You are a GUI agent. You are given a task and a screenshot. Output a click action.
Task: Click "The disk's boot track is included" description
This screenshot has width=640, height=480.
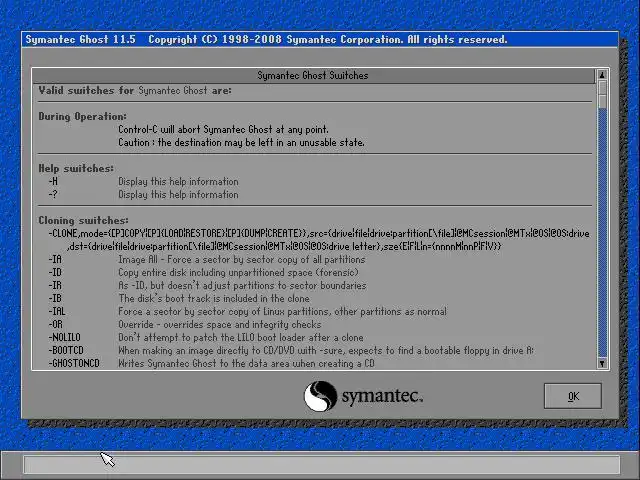(x=214, y=298)
